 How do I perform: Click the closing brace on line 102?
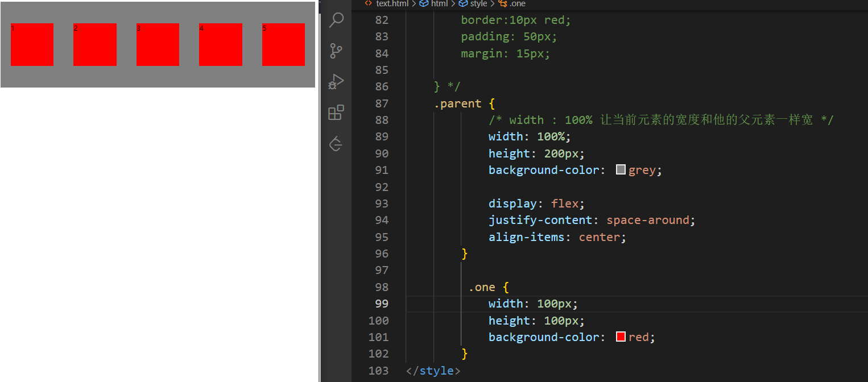pyautogui.click(x=465, y=354)
